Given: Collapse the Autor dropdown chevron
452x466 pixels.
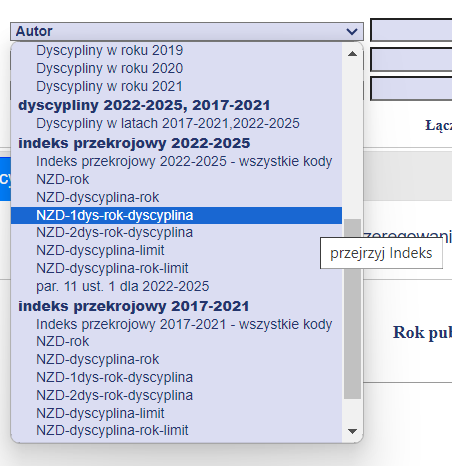Looking at the screenshot, I should click(352, 32).
